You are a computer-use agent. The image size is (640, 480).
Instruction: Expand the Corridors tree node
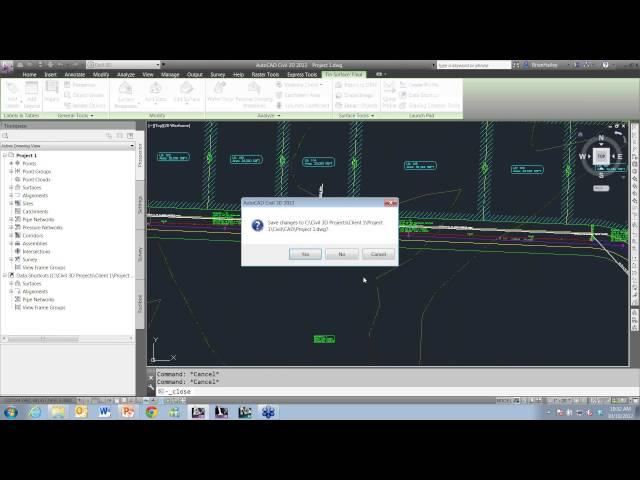tap(11, 236)
